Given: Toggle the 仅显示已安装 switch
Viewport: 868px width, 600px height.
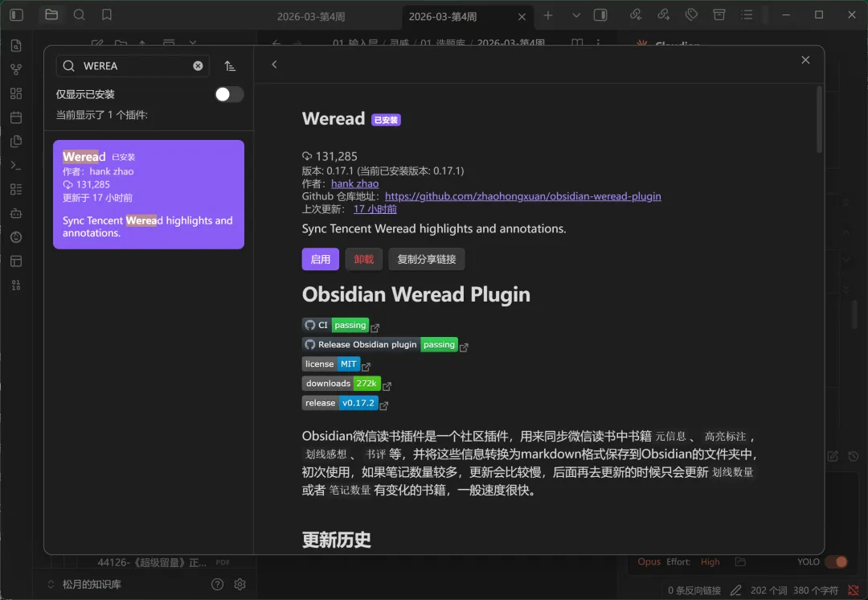Looking at the screenshot, I should point(228,94).
